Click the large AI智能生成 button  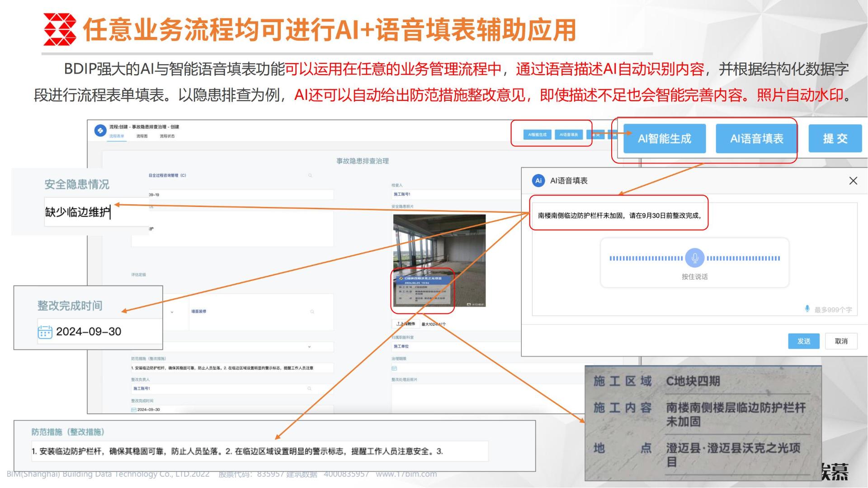pyautogui.click(x=664, y=139)
